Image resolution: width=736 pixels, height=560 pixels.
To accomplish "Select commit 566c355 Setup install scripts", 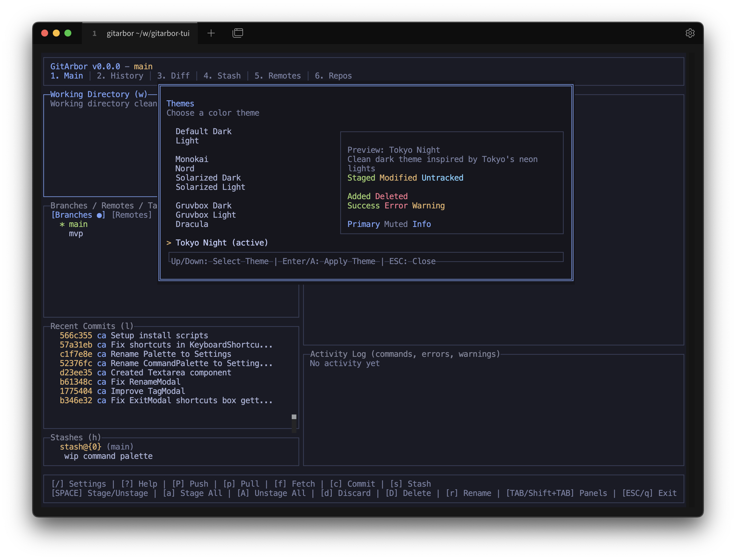I will (x=133, y=336).
